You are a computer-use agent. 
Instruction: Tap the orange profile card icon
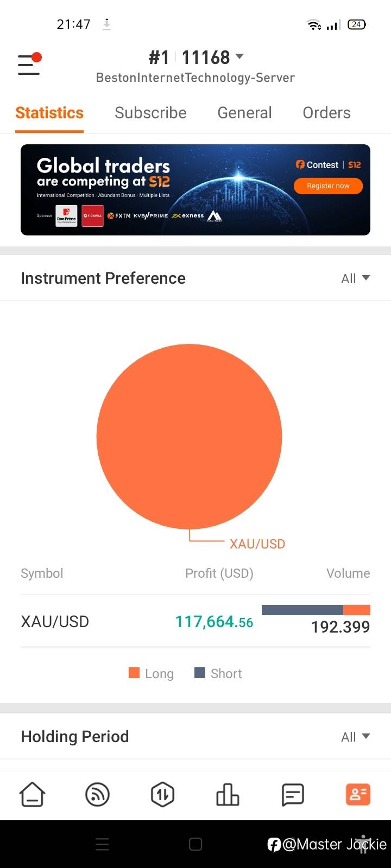[358, 795]
